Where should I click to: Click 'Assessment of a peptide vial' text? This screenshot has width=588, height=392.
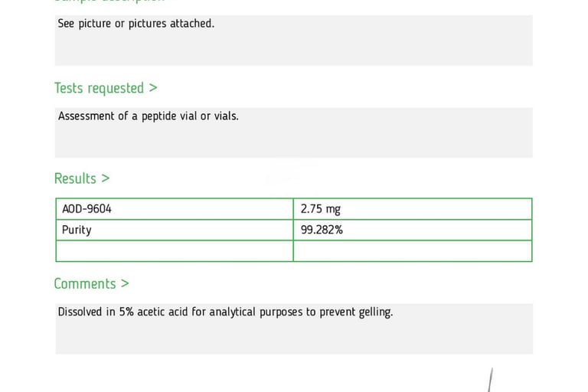[x=128, y=116]
